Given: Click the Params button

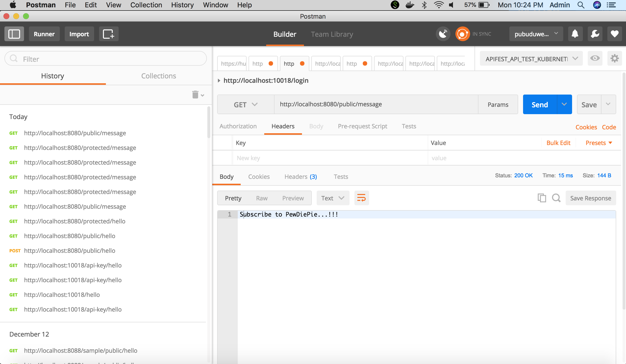Looking at the screenshot, I should pos(498,104).
